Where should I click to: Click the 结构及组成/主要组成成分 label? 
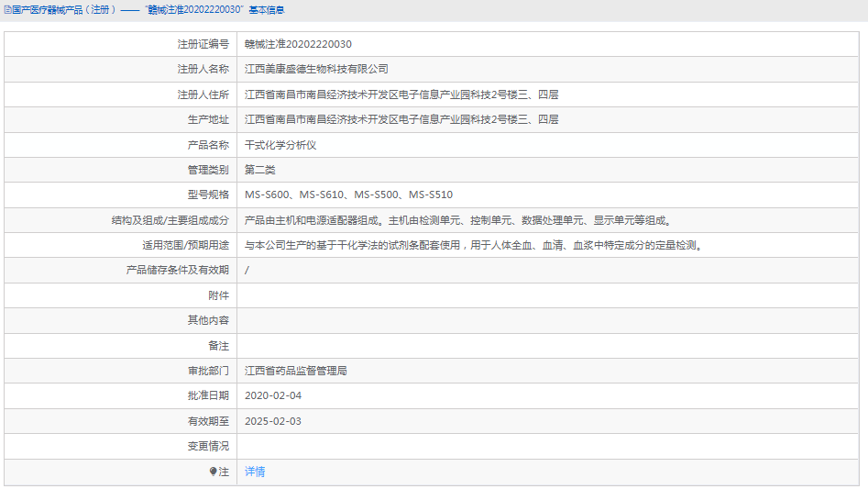[170, 220]
